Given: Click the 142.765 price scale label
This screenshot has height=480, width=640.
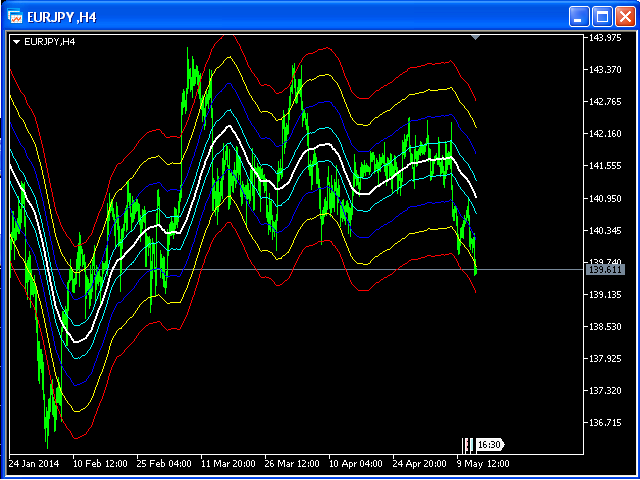Looking at the screenshot, I should (605, 102).
